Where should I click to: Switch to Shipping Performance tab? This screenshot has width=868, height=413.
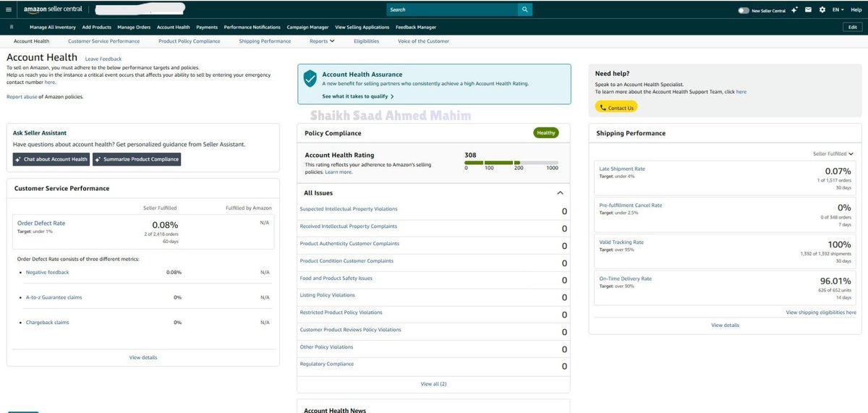coord(265,41)
